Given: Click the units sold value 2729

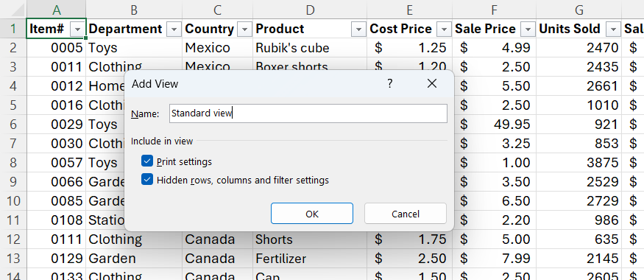Looking at the screenshot, I should point(579,200).
